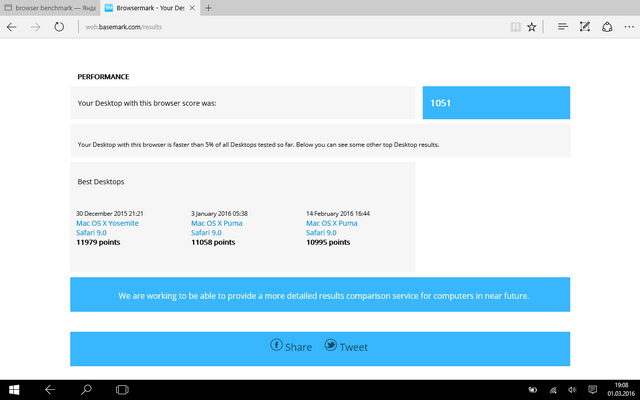Image resolution: width=640 pixels, height=400 pixels.
Task: Click the 11058 points text
Action: point(213,242)
